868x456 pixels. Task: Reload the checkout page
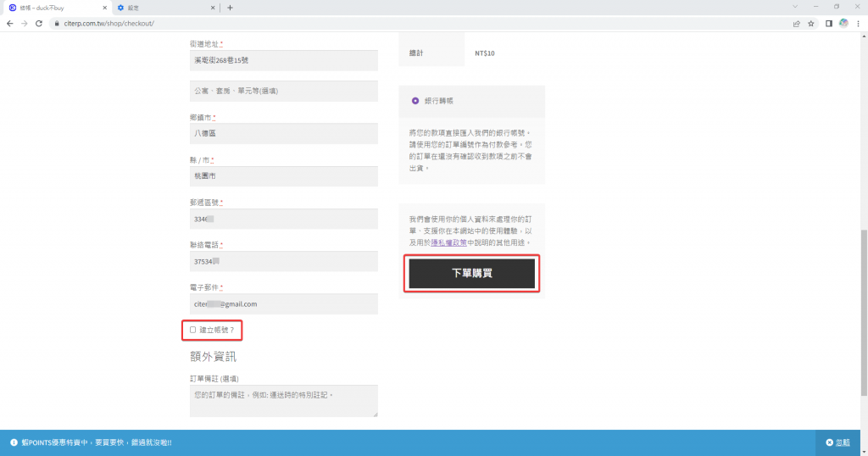click(39, 23)
